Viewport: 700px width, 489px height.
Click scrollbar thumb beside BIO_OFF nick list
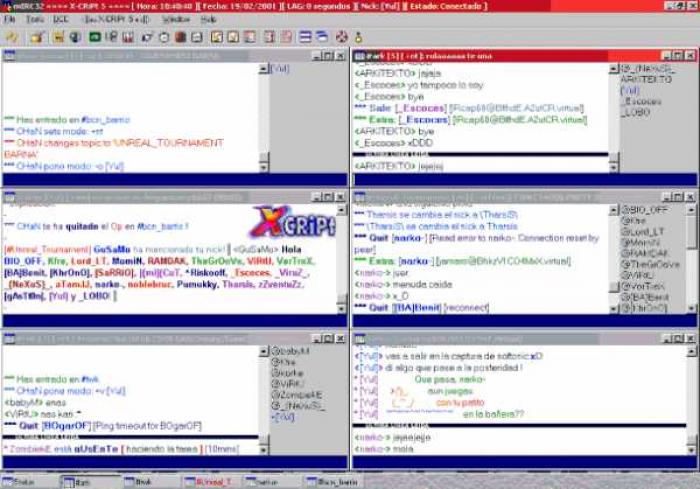point(691,232)
